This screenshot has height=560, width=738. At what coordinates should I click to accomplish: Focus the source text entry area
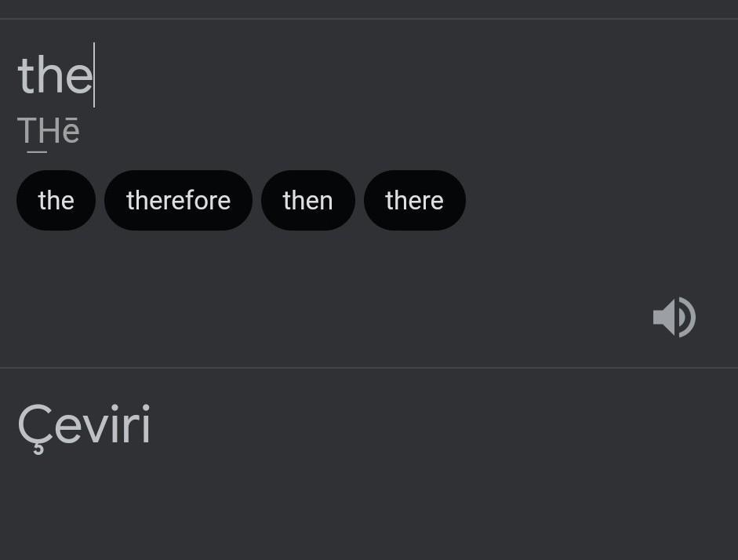coord(314,75)
